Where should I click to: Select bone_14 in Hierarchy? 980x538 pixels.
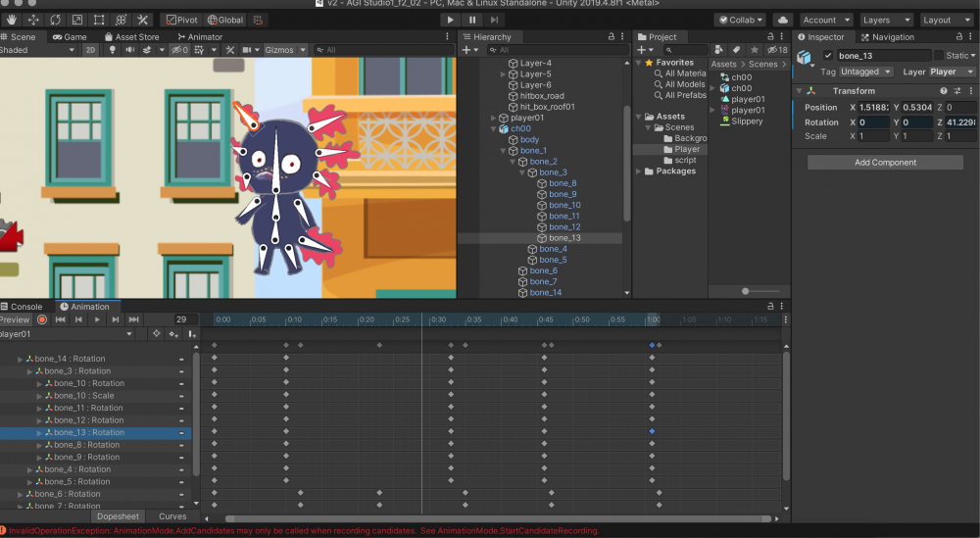coord(545,292)
